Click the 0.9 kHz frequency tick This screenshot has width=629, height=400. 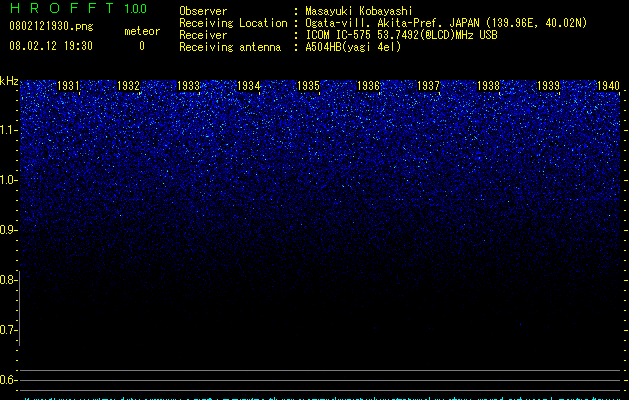click(8, 230)
